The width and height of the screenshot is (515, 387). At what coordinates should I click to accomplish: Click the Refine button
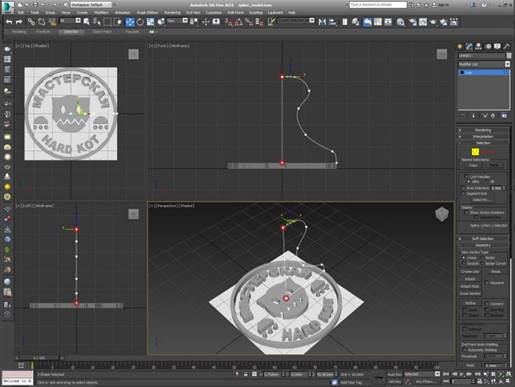470,303
